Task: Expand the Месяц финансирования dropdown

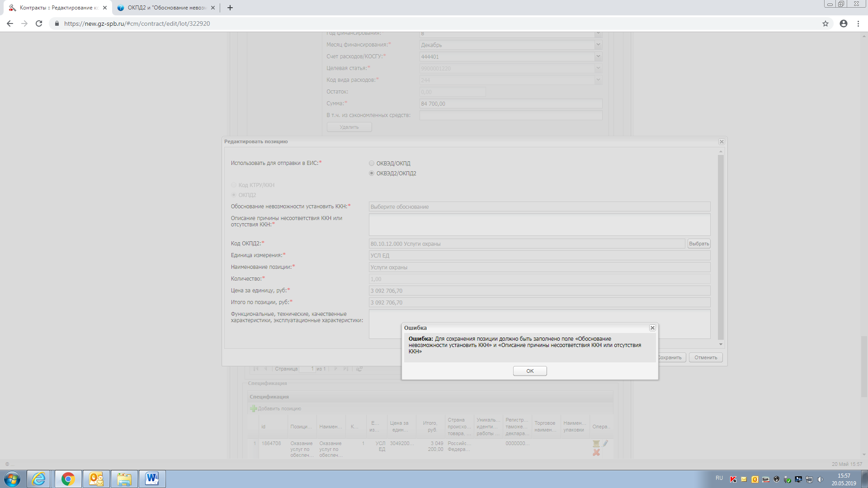Action: click(x=598, y=45)
